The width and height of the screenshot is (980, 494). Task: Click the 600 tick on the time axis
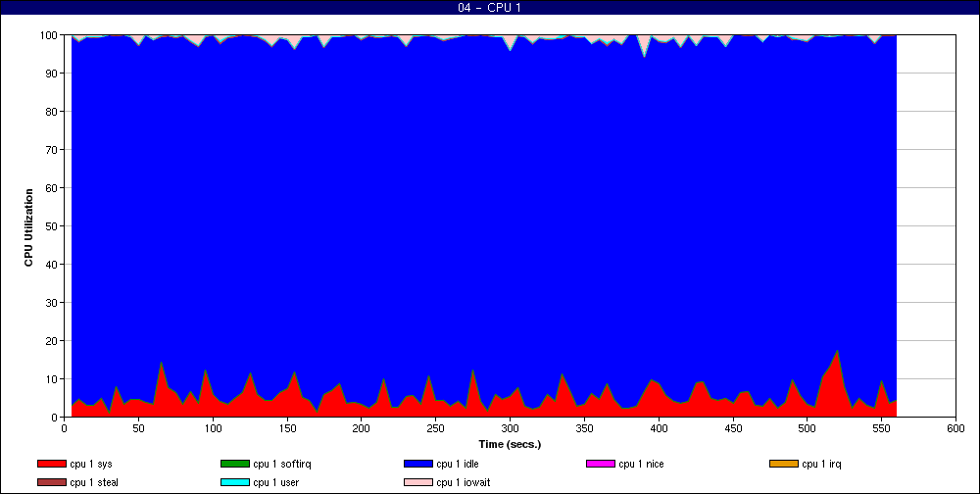click(955, 428)
